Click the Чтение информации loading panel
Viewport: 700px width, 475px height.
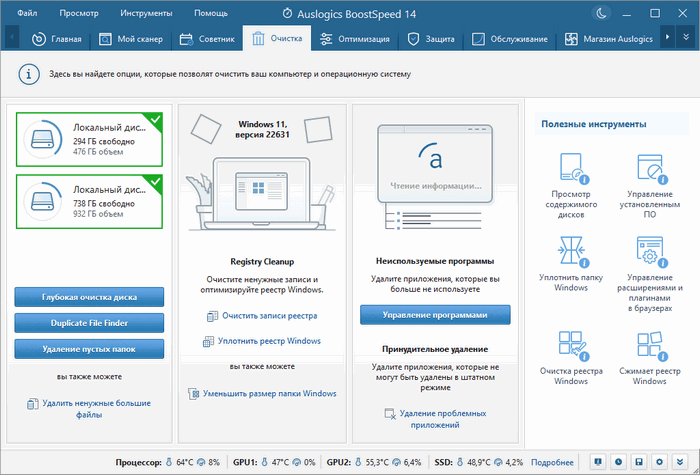pyautogui.click(x=435, y=164)
